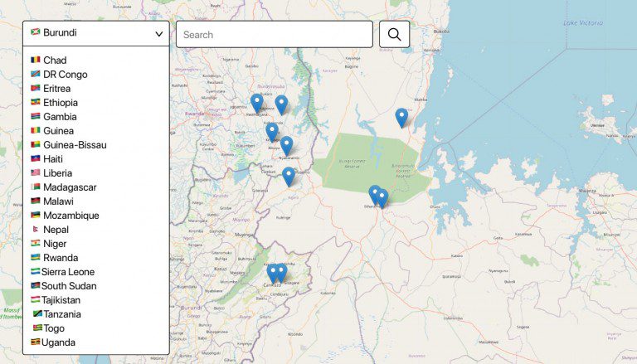This screenshot has height=364, width=637.
Task: Select Tanzania in the dropdown
Action: pos(57,314)
